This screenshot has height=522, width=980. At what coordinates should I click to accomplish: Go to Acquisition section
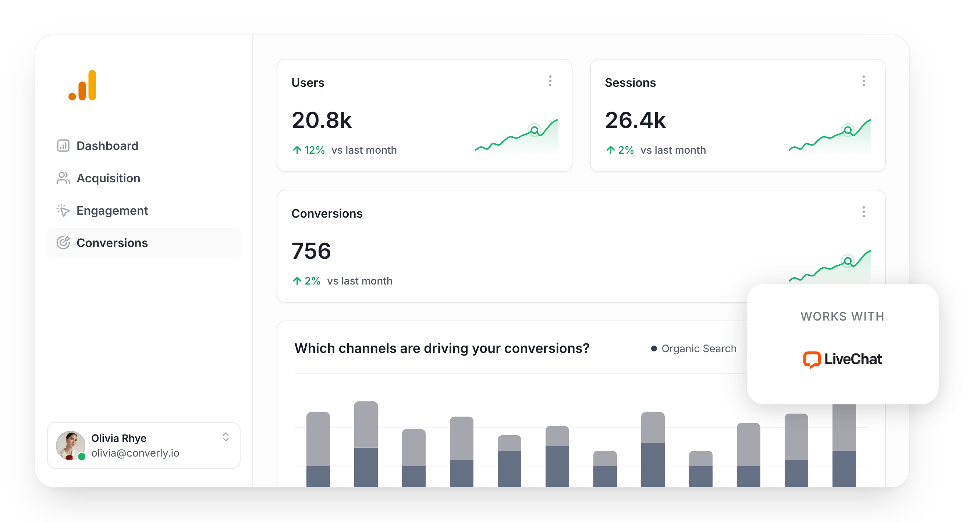(x=109, y=178)
